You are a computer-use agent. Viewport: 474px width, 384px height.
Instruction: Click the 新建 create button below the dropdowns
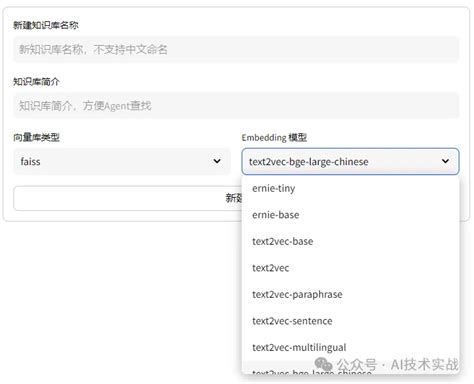point(128,198)
